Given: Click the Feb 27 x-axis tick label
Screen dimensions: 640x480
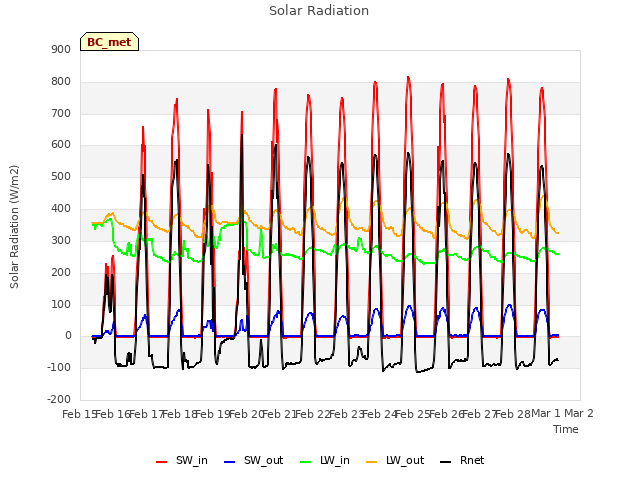Looking at the screenshot, I should coord(480,414).
